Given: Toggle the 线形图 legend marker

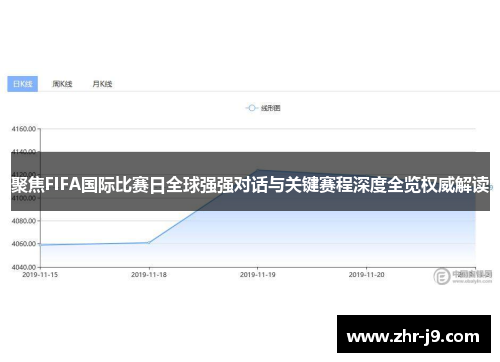Looking at the screenshot, I should [x=252, y=108].
